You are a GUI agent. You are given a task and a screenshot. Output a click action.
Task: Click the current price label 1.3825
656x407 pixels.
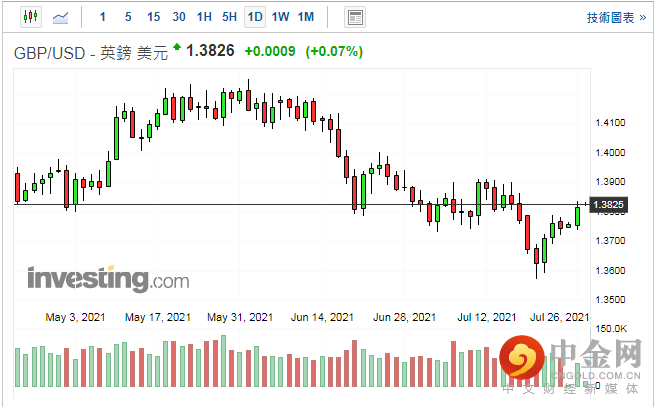coord(608,205)
